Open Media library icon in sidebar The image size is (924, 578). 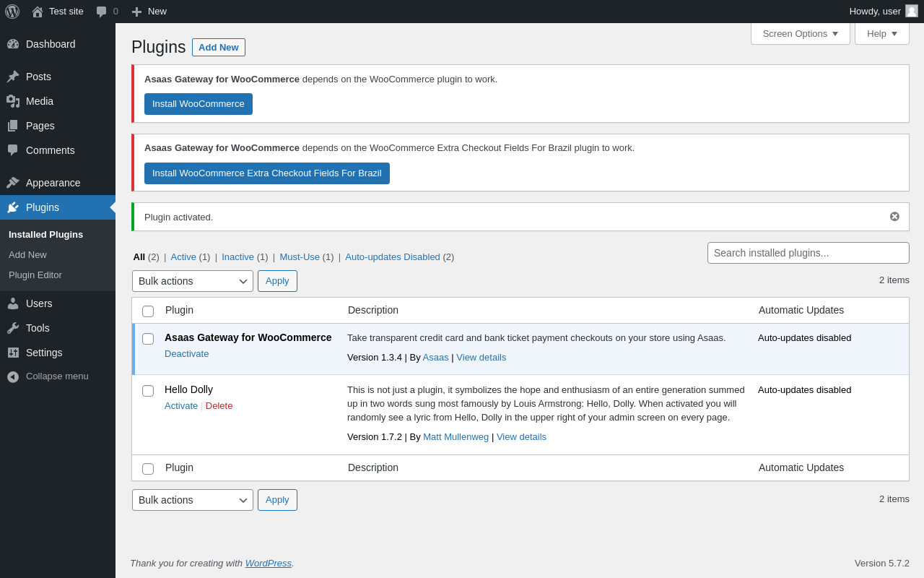(13, 101)
